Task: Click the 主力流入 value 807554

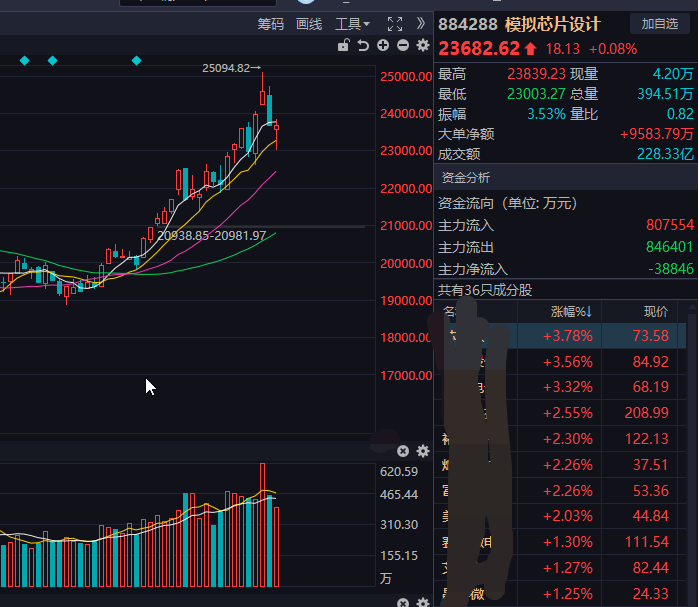Action: pos(670,225)
